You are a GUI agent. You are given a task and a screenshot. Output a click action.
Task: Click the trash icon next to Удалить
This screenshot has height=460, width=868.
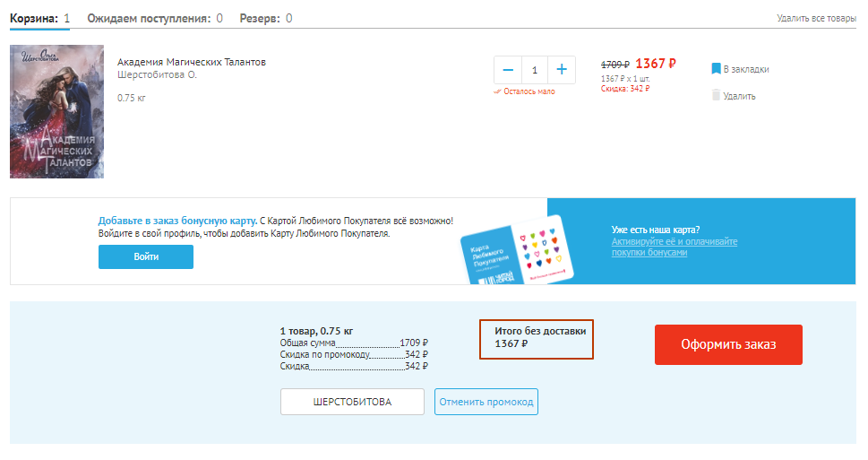pos(716,95)
